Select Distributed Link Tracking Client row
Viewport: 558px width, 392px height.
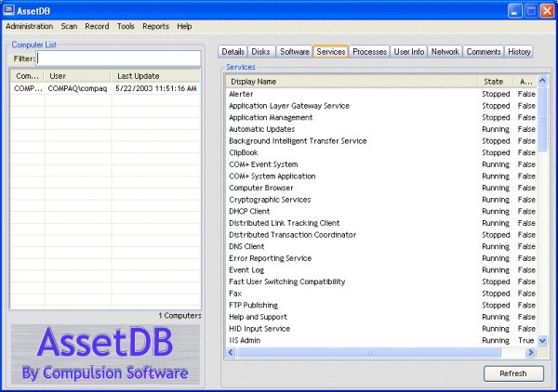pyautogui.click(x=381, y=223)
